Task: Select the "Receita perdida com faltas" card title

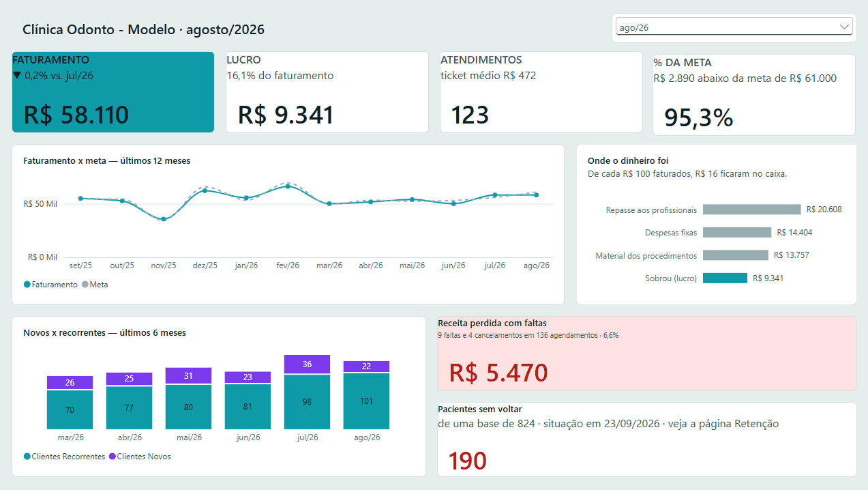Action: tap(492, 323)
